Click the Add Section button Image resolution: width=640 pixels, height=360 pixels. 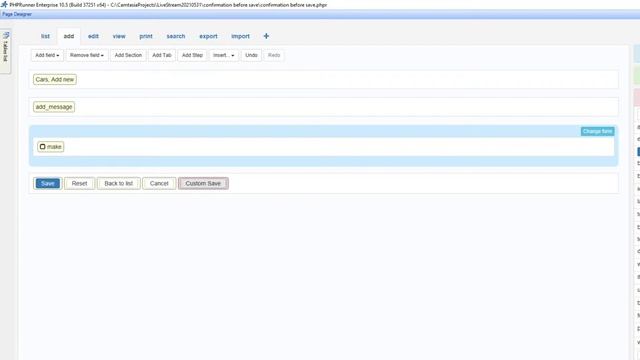(128, 55)
